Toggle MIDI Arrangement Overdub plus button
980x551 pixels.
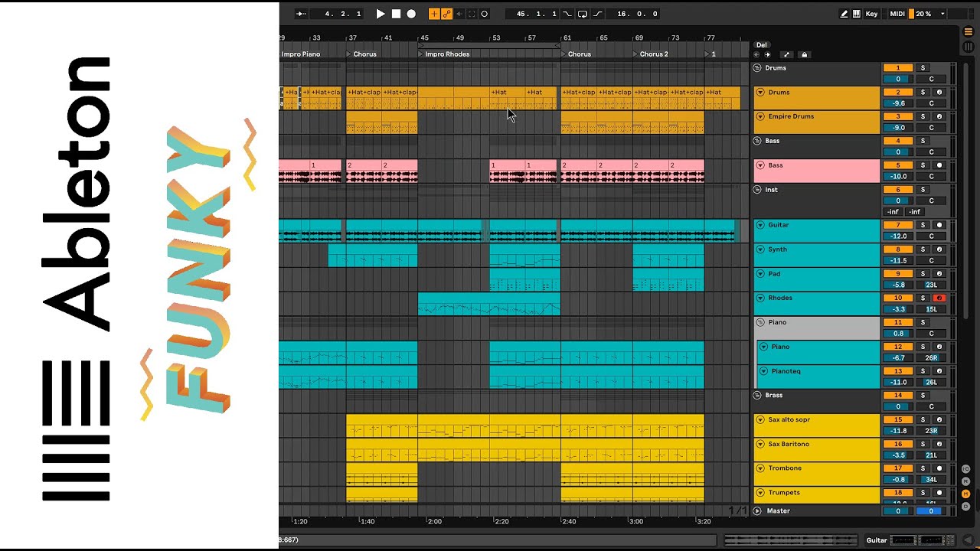click(434, 14)
